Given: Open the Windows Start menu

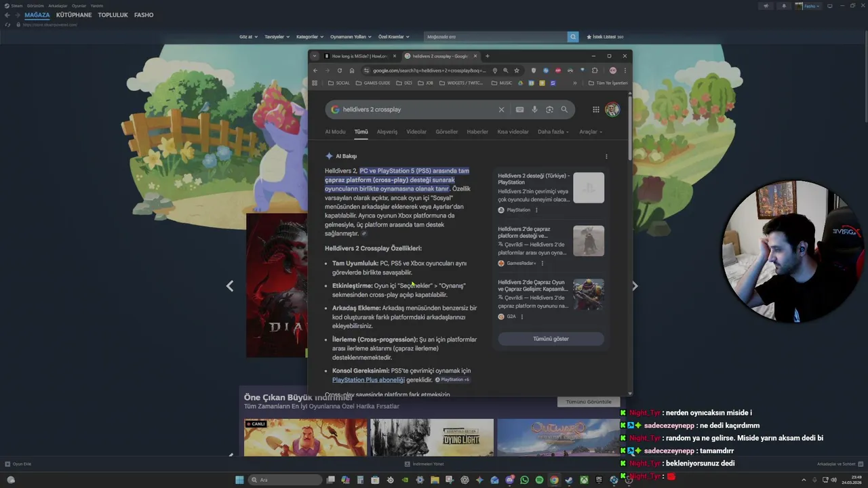Looking at the screenshot, I should pyautogui.click(x=239, y=480).
